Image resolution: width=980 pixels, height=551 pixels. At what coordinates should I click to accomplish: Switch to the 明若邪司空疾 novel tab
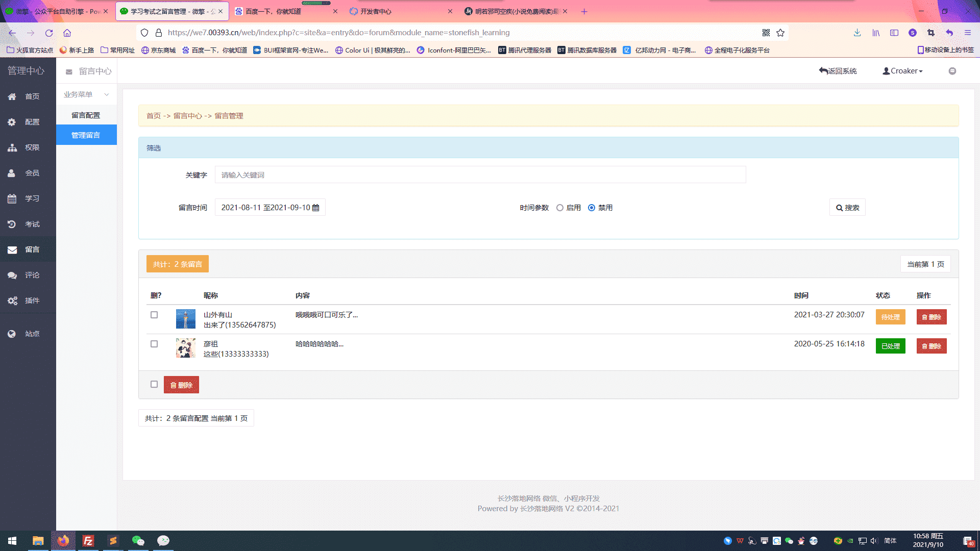[516, 11]
